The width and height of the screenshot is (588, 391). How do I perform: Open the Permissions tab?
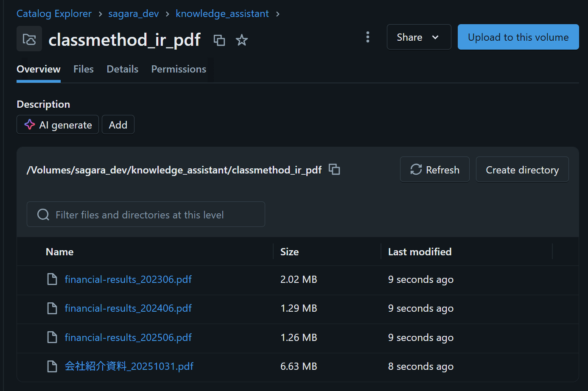click(179, 69)
